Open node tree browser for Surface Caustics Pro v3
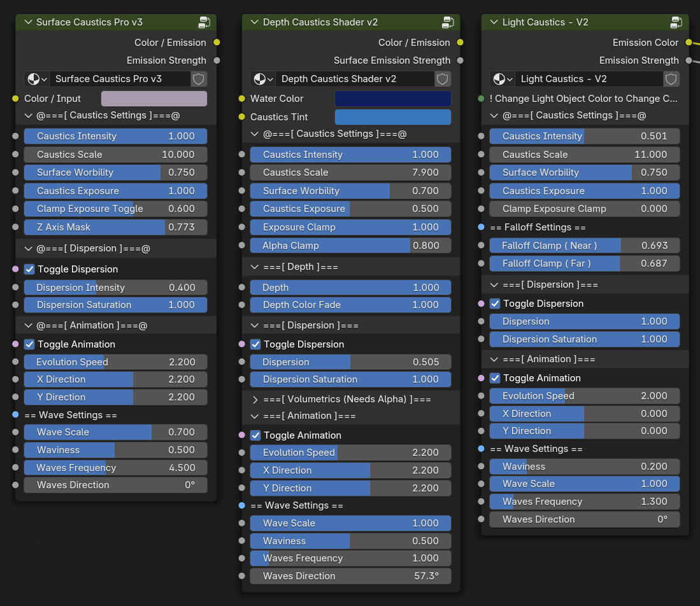 click(36, 79)
